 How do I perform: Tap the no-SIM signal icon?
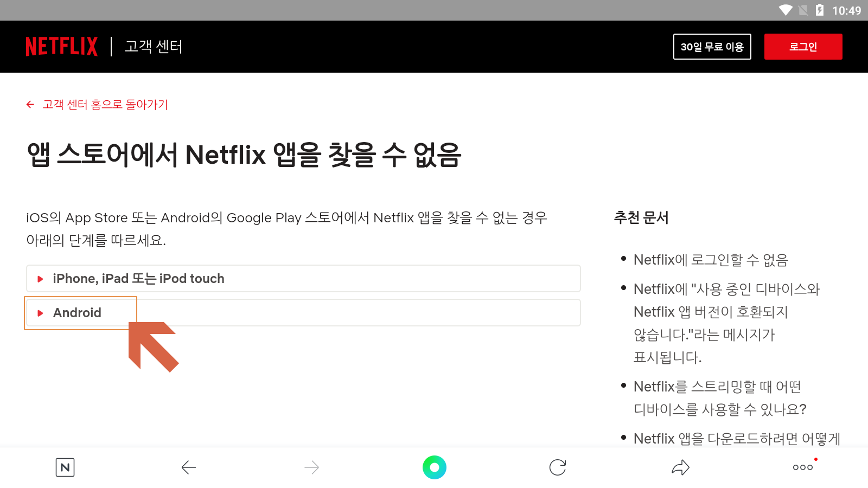point(803,10)
